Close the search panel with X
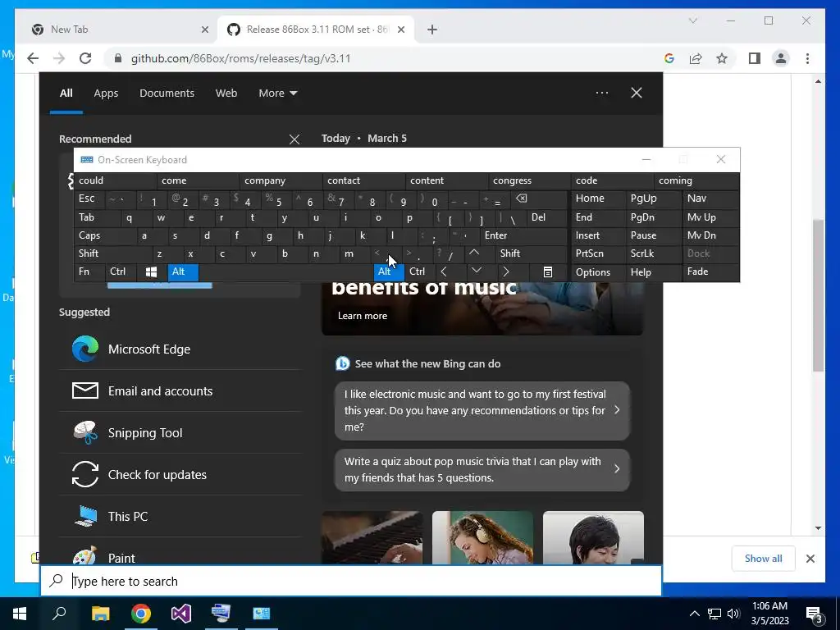The image size is (840, 630). pos(637,93)
